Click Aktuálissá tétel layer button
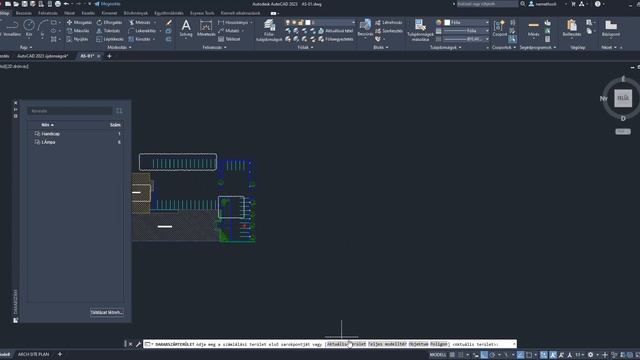The width and height of the screenshot is (640, 360). pyautogui.click(x=336, y=31)
